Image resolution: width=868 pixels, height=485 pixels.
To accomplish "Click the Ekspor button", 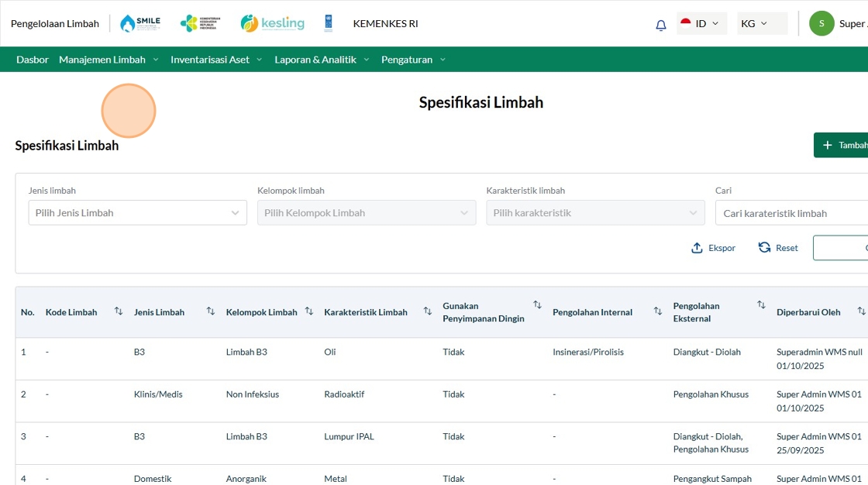I will coord(713,248).
